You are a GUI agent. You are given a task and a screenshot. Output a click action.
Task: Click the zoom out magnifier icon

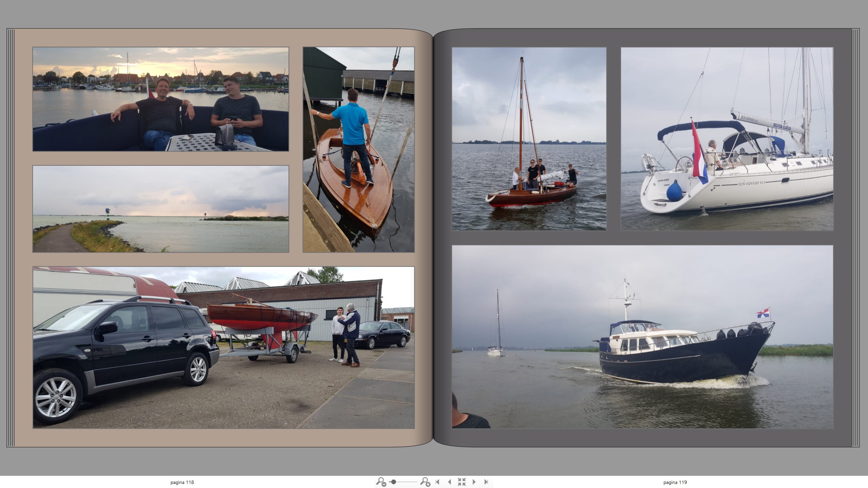pos(381,482)
